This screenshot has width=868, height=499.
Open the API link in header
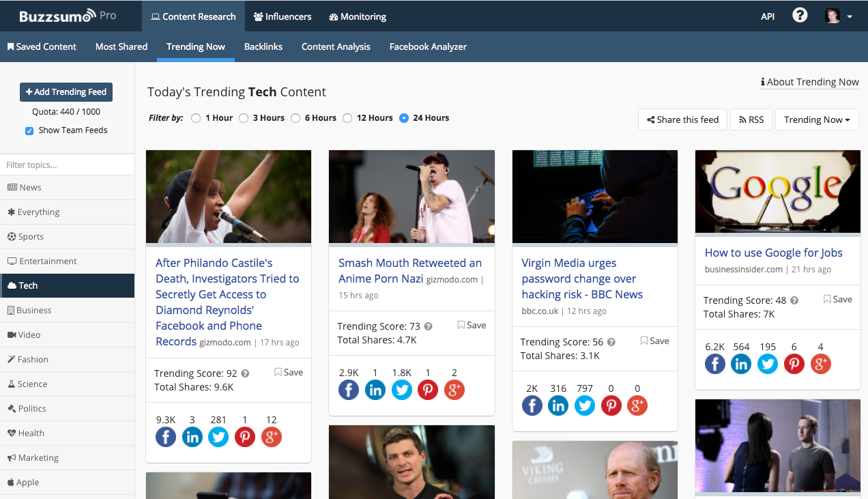click(x=768, y=16)
